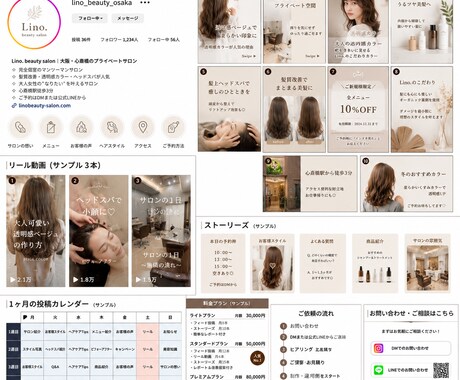Click the 人気 No.1 badge on standard plan

(257, 358)
